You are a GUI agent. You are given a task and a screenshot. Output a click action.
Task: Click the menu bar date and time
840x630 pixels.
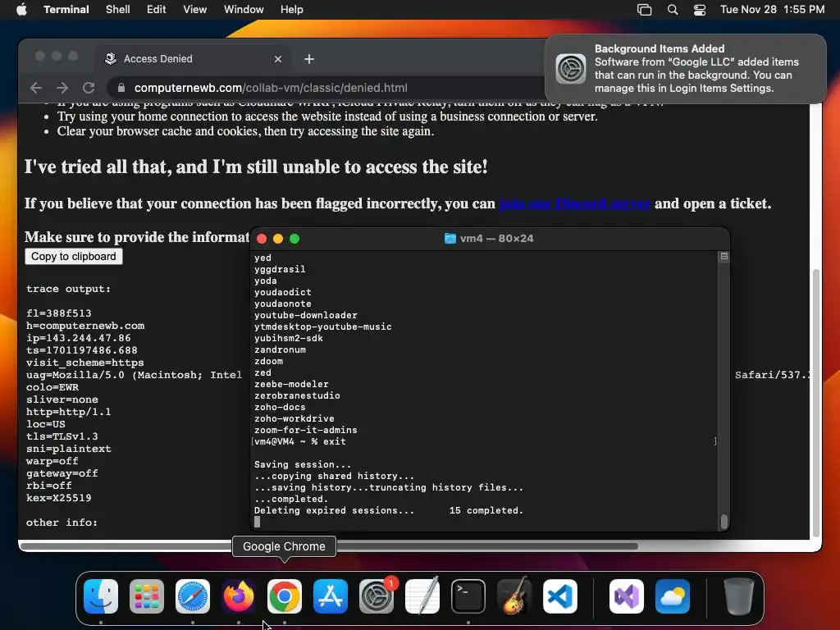pos(772,9)
